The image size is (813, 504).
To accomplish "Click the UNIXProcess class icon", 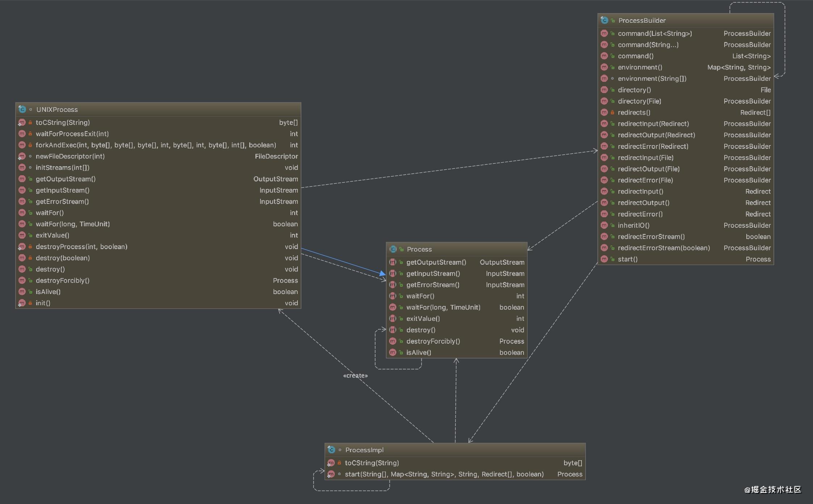I will coord(22,109).
